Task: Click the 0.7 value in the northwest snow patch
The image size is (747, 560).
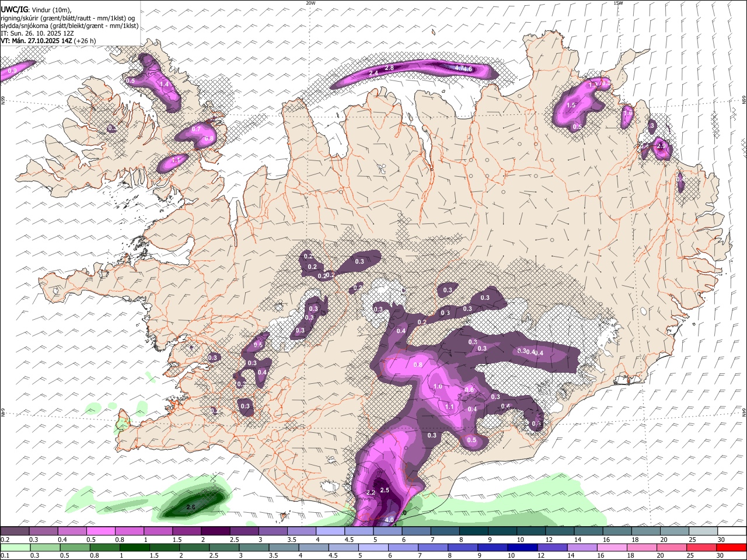Action: pyautogui.click(x=196, y=129)
